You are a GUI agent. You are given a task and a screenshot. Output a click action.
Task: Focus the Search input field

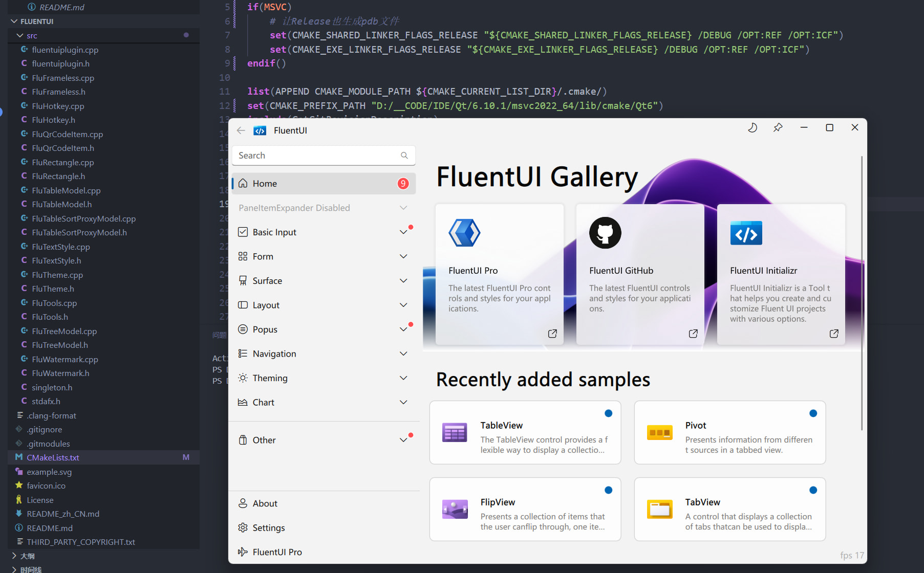324,156
